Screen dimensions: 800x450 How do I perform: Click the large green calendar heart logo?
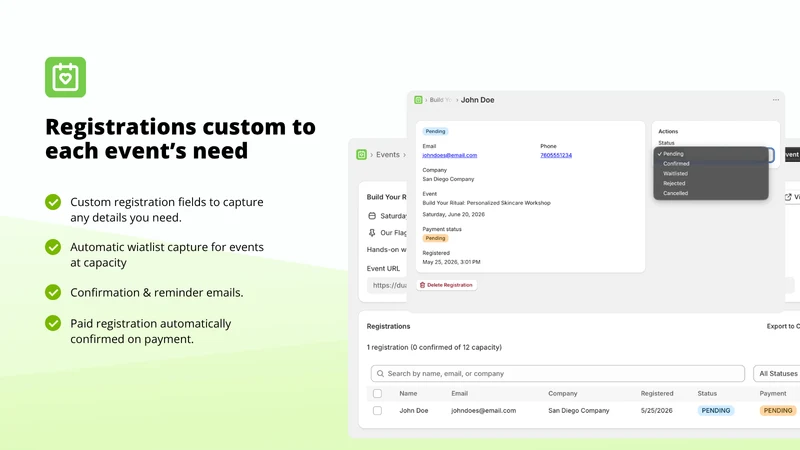click(65, 77)
